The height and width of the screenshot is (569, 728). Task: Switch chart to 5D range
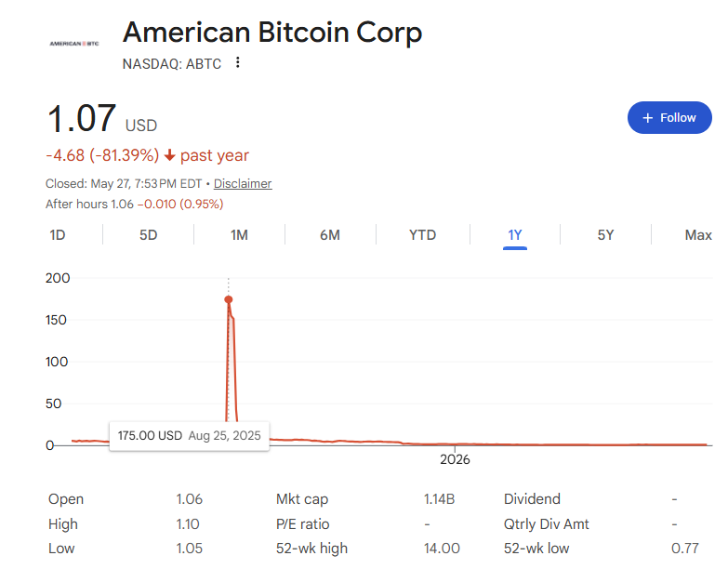coord(149,235)
